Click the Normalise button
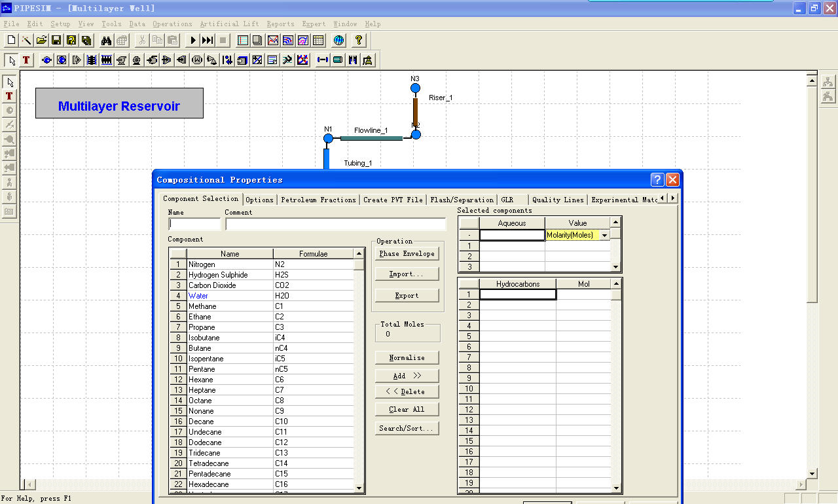Screen dimensions: 838x504 pos(407,357)
